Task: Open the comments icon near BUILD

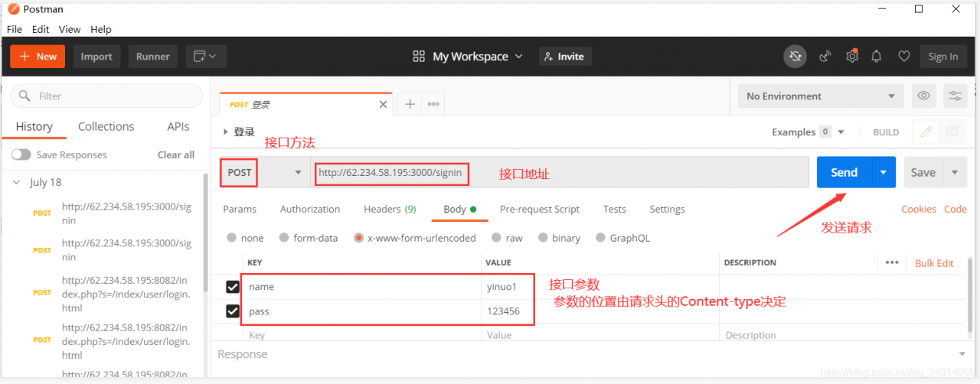Action: 952,132
